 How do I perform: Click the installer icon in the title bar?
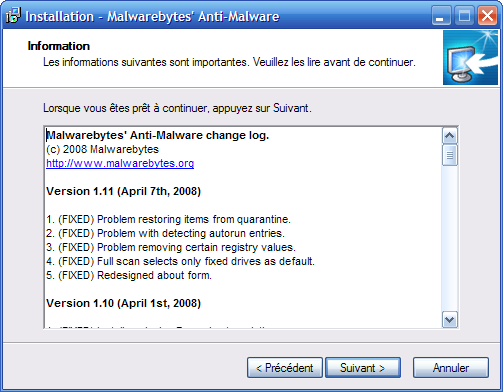pyautogui.click(x=13, y=16)
